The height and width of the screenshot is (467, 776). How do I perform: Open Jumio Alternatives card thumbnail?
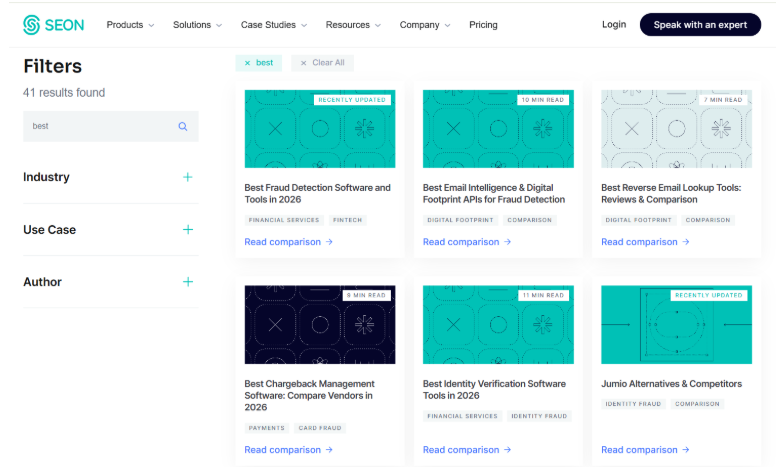click(677, 325)
